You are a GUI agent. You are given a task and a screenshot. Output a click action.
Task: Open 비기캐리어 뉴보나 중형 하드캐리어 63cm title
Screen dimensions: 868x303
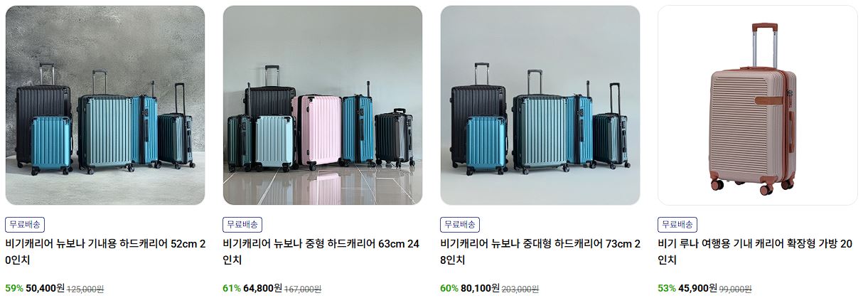coord(321,252)
